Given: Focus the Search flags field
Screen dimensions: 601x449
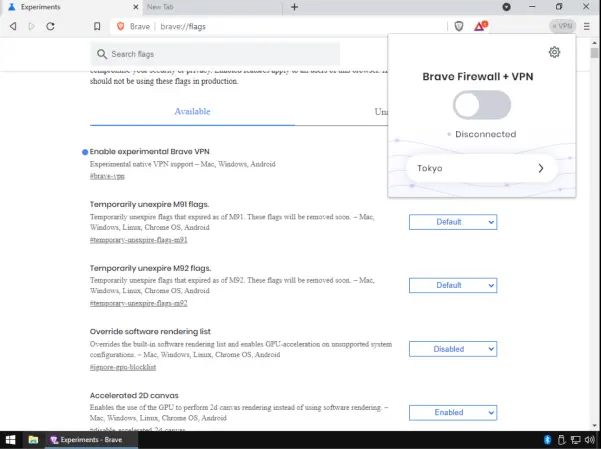Looking at the screenshot, I should pyautogui.click(x=215, y=54).
